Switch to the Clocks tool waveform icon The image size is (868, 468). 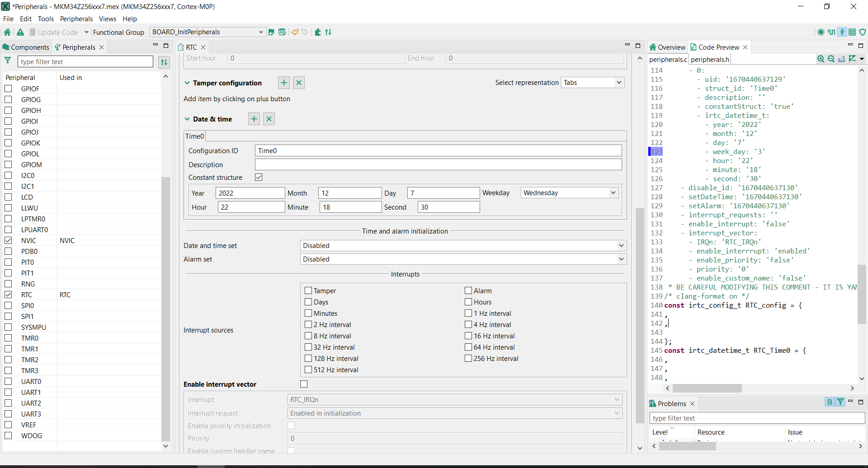[831, 32]
